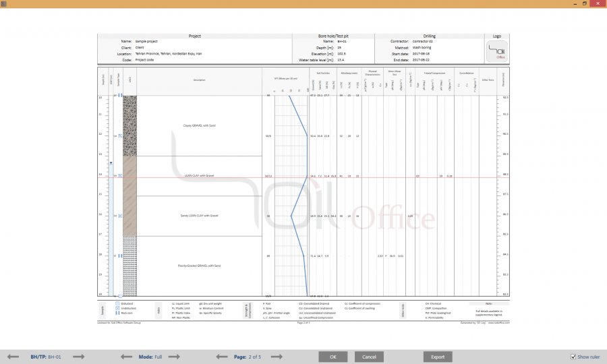The image size is (607, 364).
Task: Click the water table marker on depth column
Action: tap(111, 163)
